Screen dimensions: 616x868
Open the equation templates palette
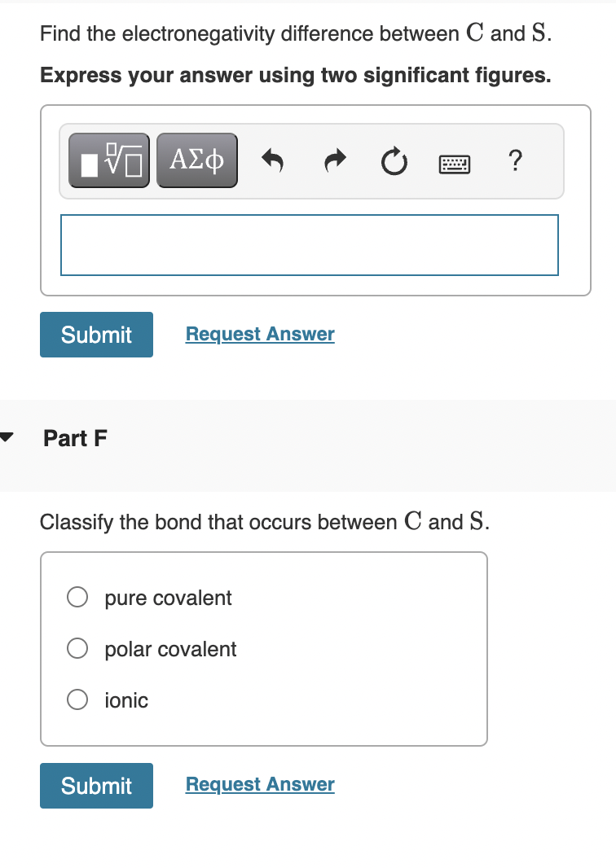pyautogui.click(x=108, y=160)
